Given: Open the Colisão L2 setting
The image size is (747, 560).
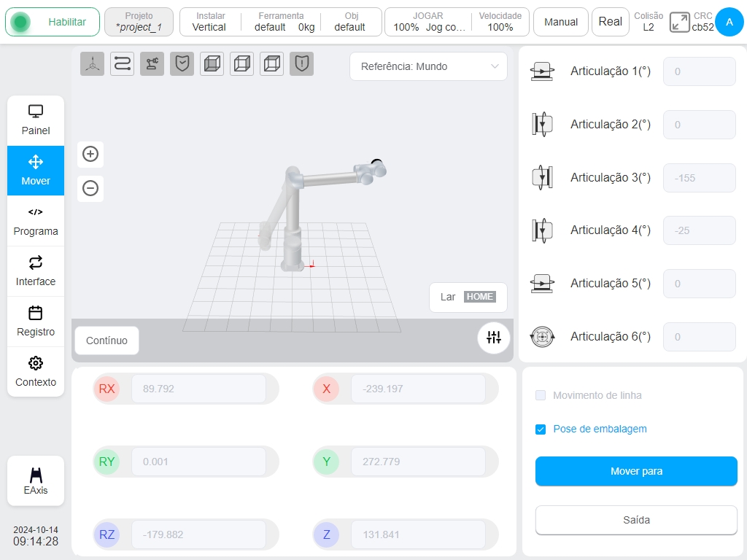Looking at the screenshot, I should click(648, 22).
